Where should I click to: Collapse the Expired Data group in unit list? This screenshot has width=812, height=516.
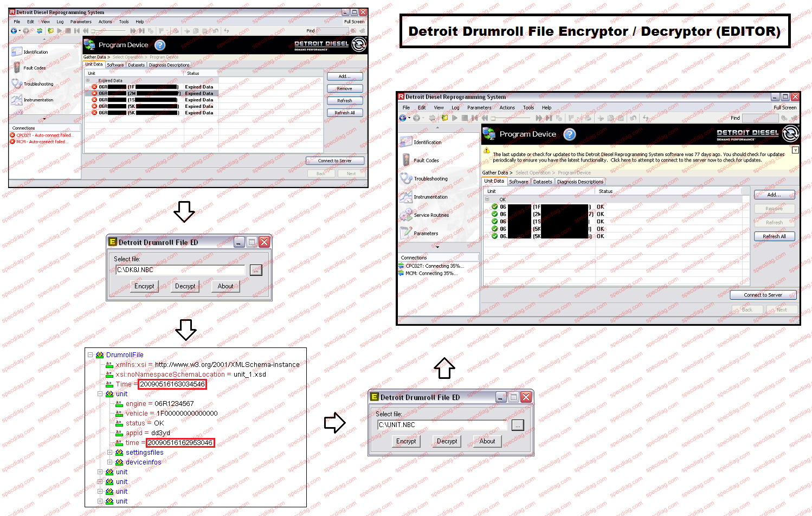pos(88,80)
